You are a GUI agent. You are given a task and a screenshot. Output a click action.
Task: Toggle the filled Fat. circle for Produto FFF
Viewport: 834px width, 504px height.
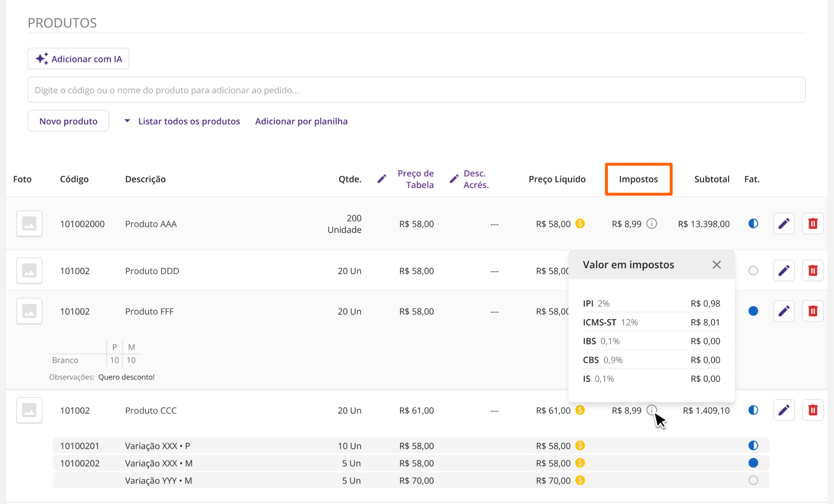(753, 311)
